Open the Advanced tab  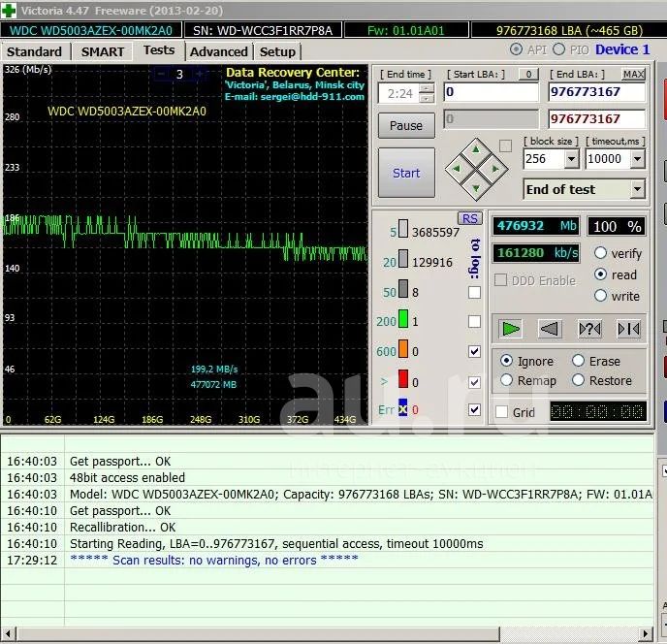pyautogui.click(x=218, y=51)
